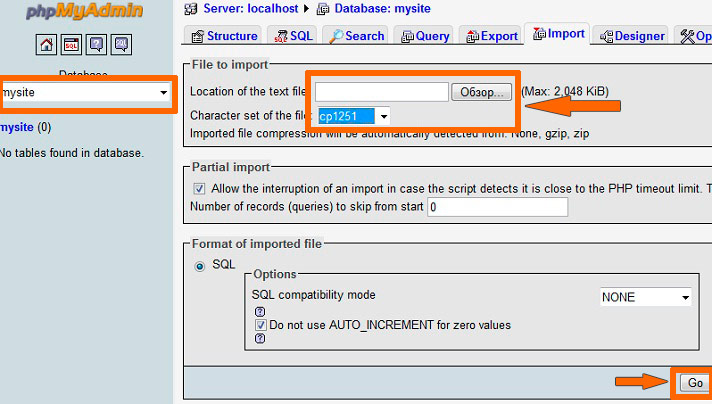Click the SQL documentation icon in the sidebar
Viewport: 712px width, 404px height.
(x=121, y=44)
